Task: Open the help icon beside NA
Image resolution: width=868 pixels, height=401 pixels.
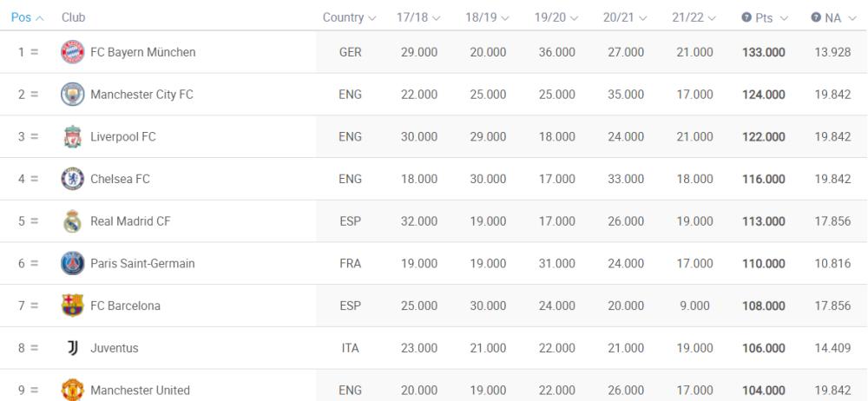Action: 816,17
